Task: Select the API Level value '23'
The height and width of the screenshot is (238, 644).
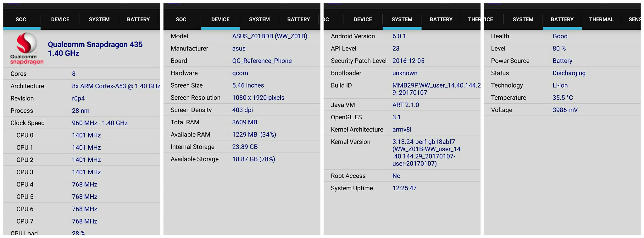Action: [396, 48]
